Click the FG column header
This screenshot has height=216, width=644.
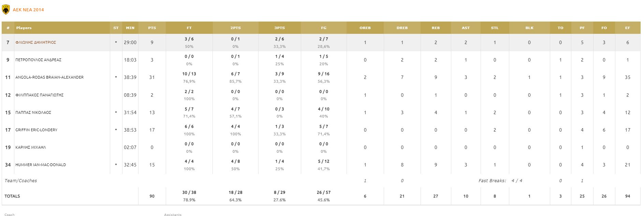(324, 28)
